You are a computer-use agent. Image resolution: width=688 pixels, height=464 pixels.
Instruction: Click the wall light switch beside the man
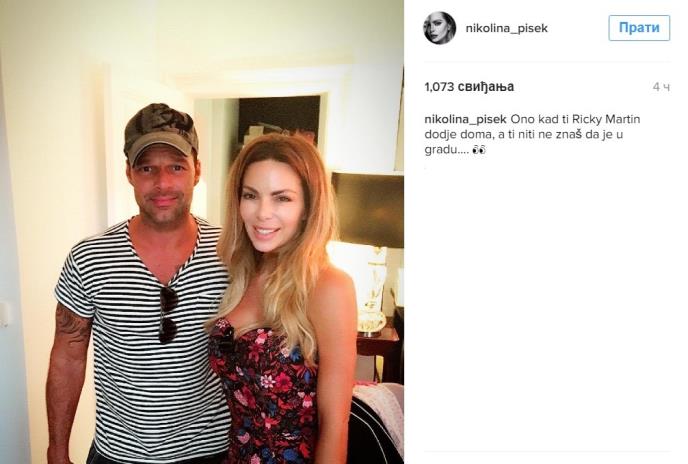[x=4, y=313]
